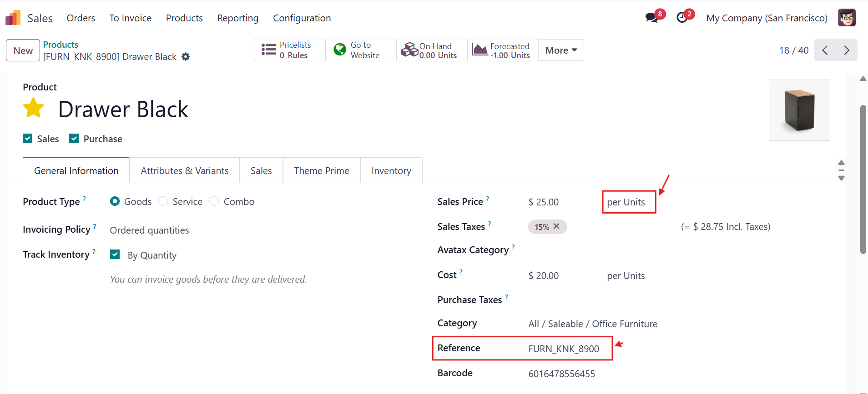Screen dimensions: 868x394
Task: Edit the Drawer Black product name
Action: coord(123,110)
